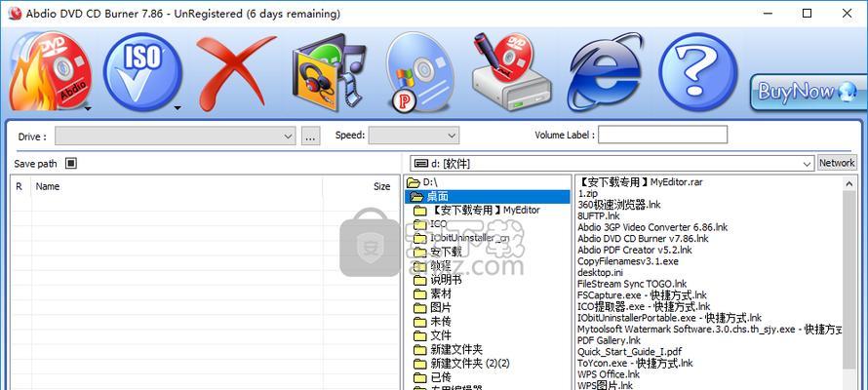Select 8UFTP.lnk file
The image size is (868, 390).
599,215
